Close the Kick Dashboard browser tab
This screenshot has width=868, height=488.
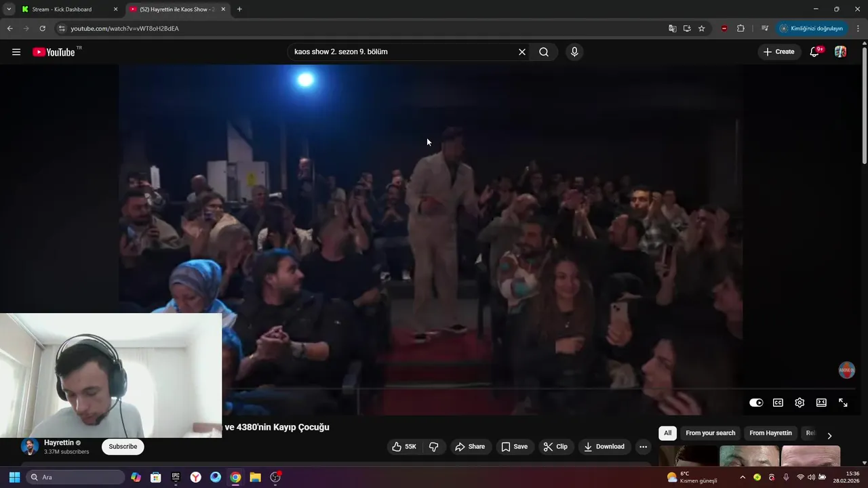[115, 9]
